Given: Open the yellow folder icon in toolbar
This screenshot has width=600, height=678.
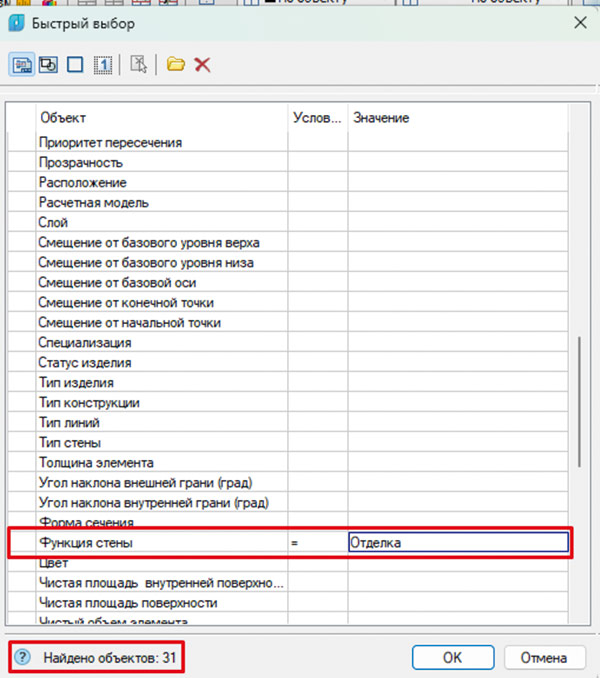Looking at the screenshot, I should pyautogui.click(x=176, y=65).
